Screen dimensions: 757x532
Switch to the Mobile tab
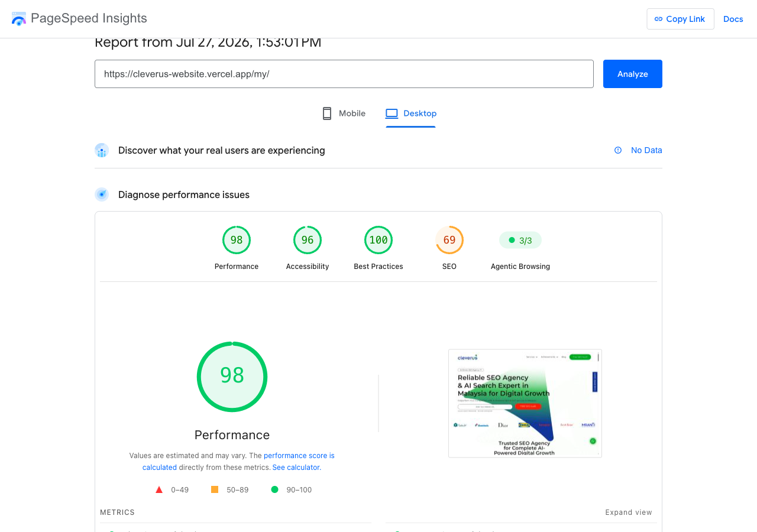point(344,113)
